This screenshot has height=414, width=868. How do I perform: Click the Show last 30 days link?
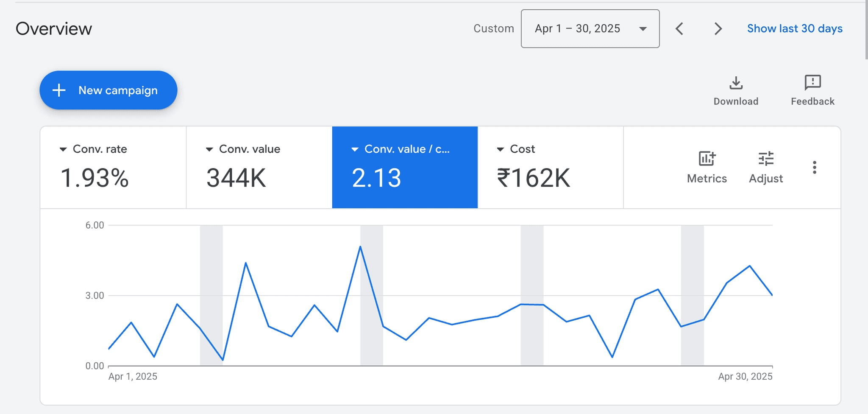click(795, 28)
